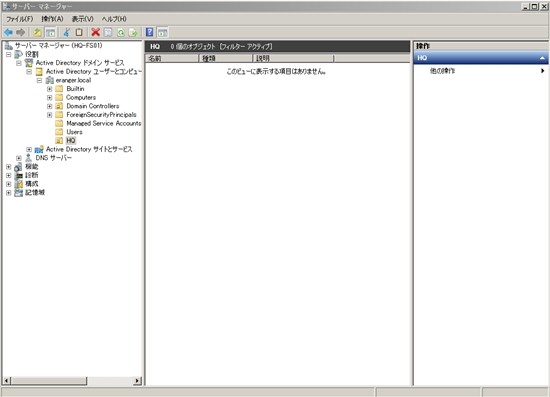Select the Computers container
Viewport: 550px width, 397px height.
pyautogui.click(x=81, y=97)
